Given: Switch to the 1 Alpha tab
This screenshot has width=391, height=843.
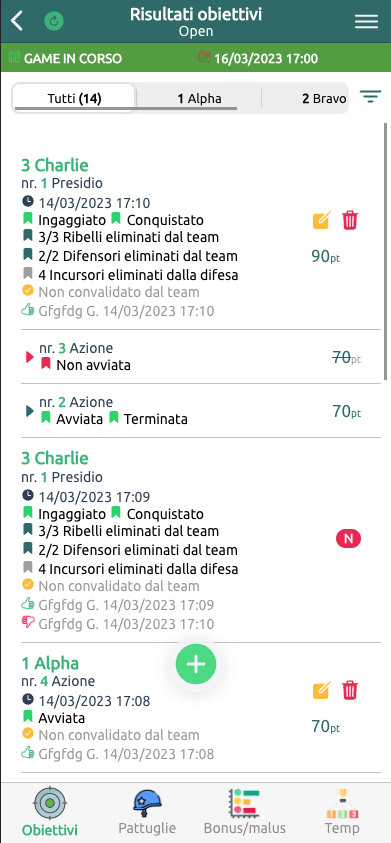Looking at the screenshot, I should pos(200,98).
